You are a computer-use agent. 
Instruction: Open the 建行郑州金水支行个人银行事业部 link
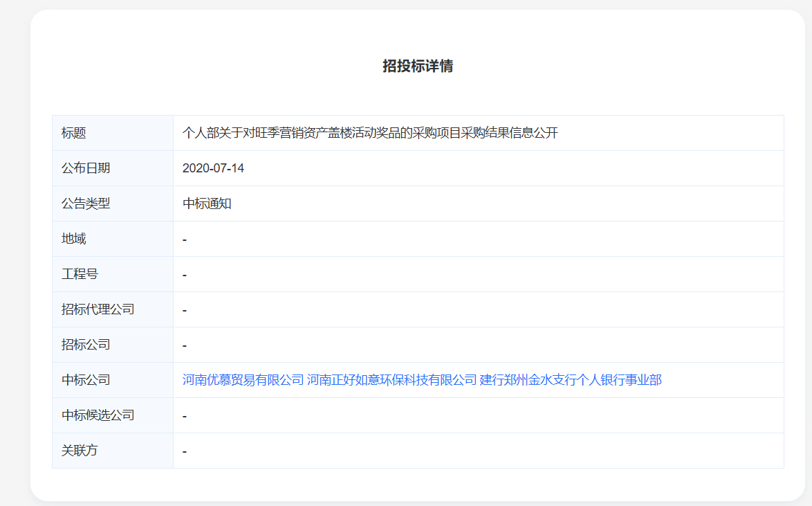coord(571,380)
